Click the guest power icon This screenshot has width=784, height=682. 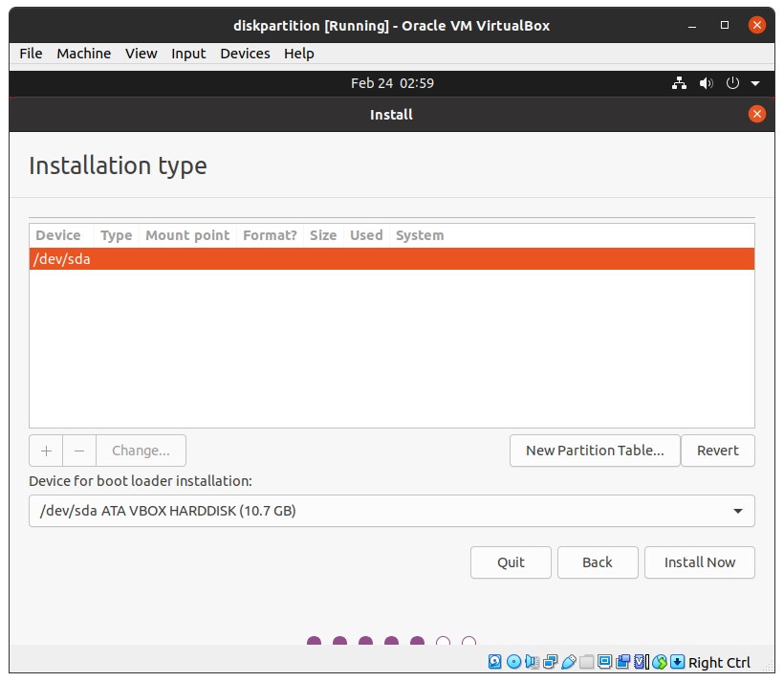pos(732,83)
